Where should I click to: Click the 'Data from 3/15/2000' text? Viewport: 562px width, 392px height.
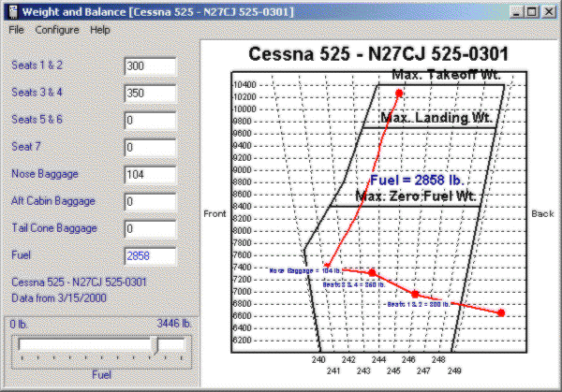[x=59, y=298]
